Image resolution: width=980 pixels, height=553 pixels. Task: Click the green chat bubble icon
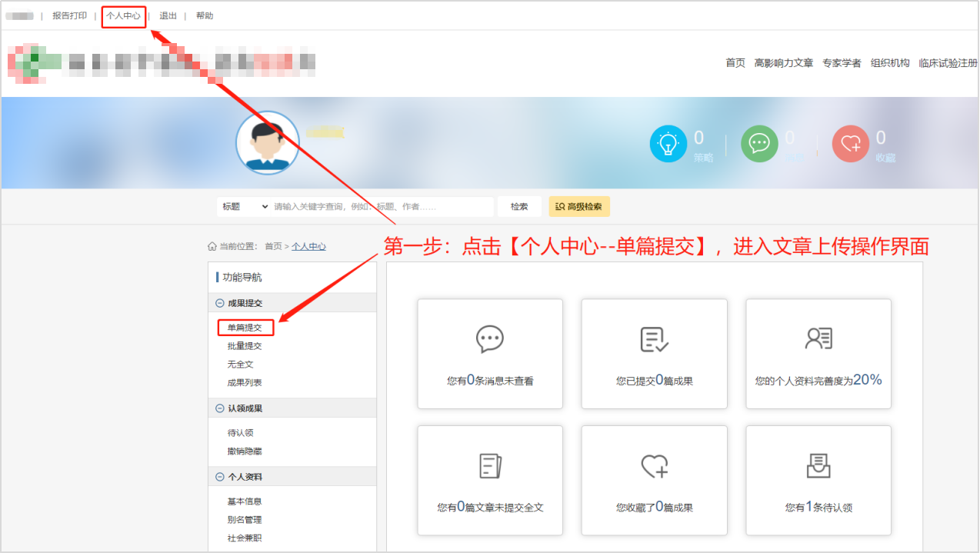pyautogui.click(x=759, y=144)
